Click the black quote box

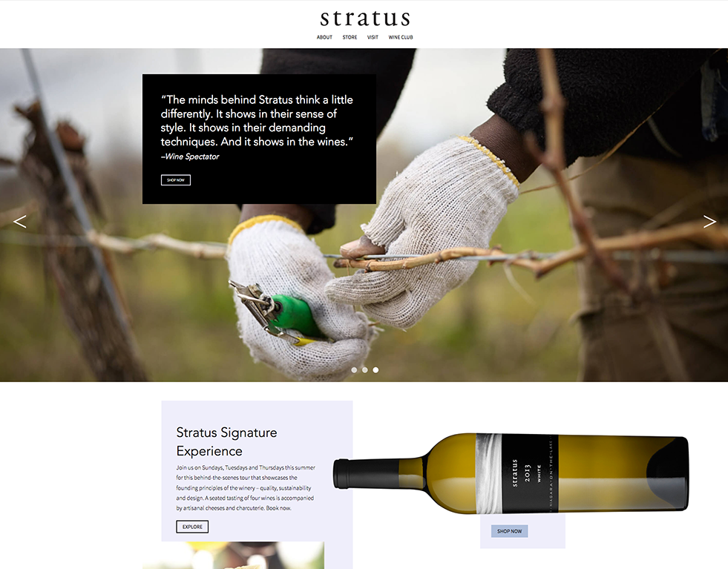pyautogui.click(x=259, y=139)
